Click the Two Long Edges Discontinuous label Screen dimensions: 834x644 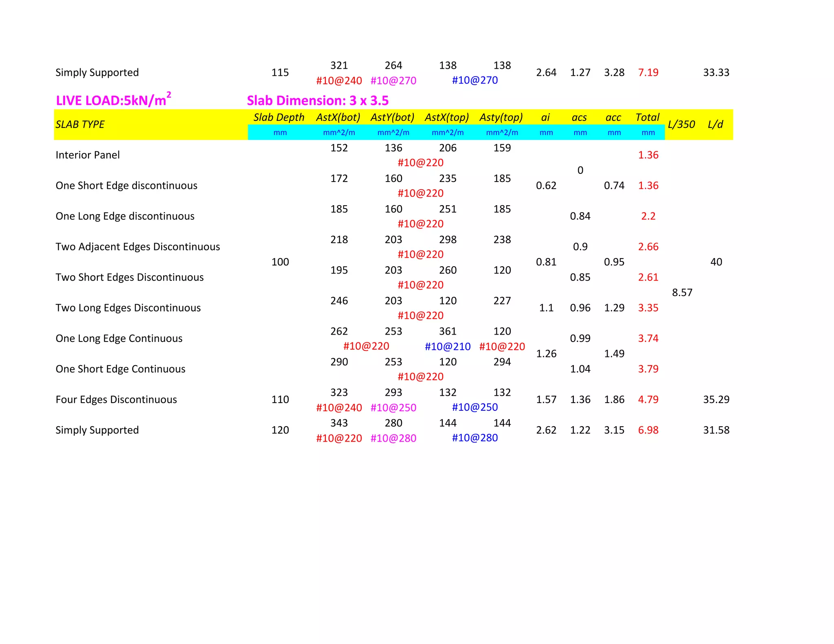pyautogui.click(x=128, y=308)
